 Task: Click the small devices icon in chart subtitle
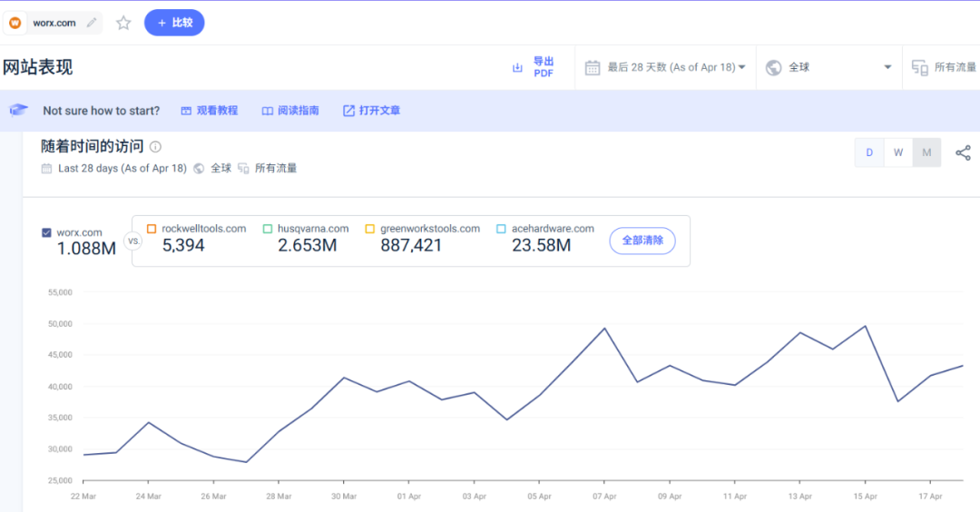pos(243,168)
